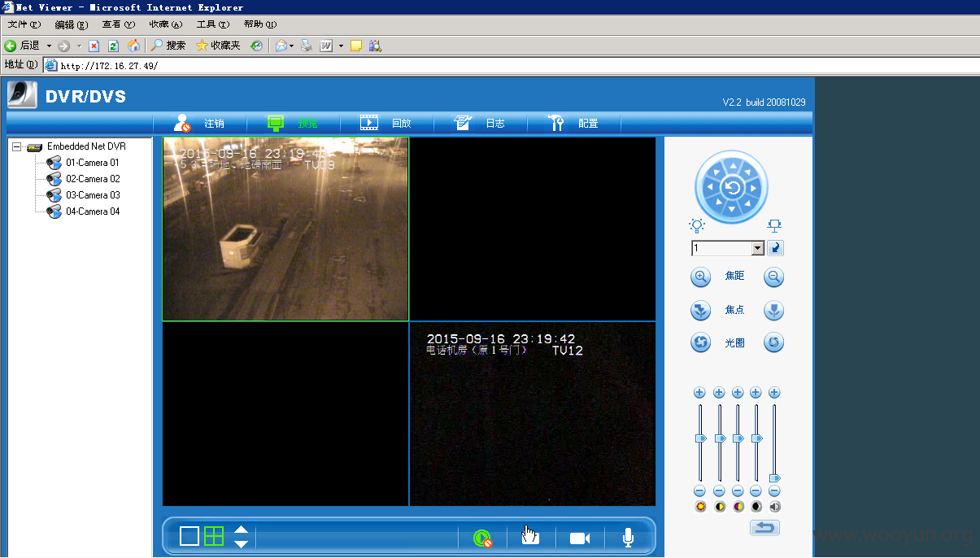The width and height of the screenshot is (980, 558).
Task: Adjust the volume slider handle
Action: pyautogui.click(x=775, y=478)
